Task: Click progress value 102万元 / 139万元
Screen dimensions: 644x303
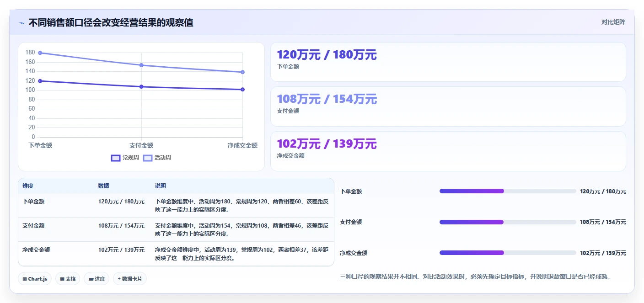Action: click(603, 253)
